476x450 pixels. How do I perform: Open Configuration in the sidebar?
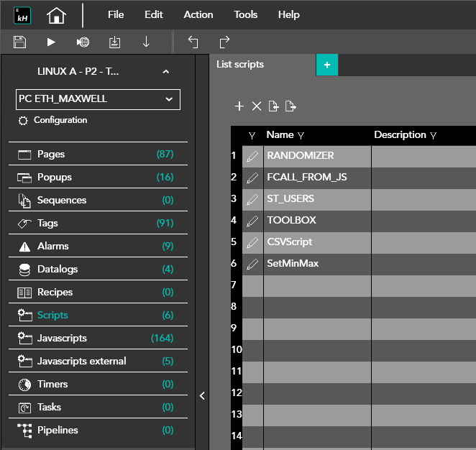pos(60,120)
